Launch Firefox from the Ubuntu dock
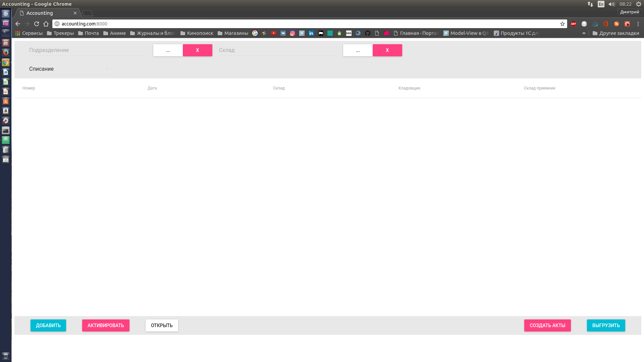The image size is (644, 362). (6, 52)
